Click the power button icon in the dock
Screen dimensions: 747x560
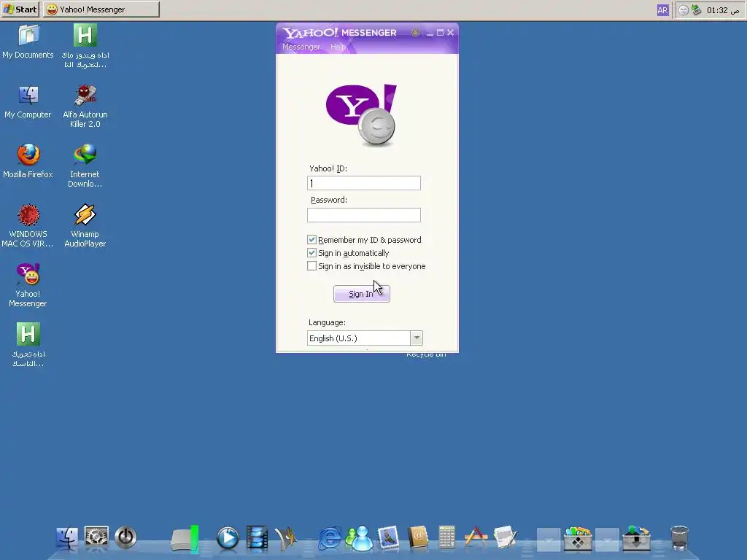click(125, 537)
